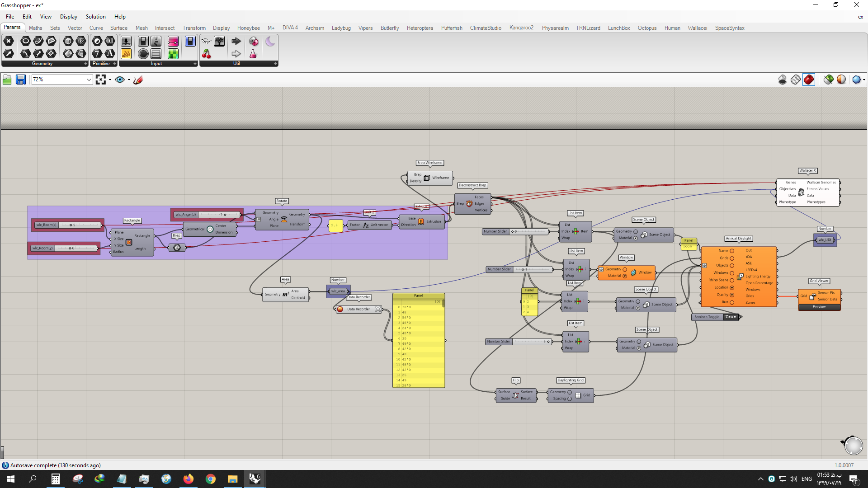Toggle only-selected preview green icon
Screen dimensions: 868x488
829,80
